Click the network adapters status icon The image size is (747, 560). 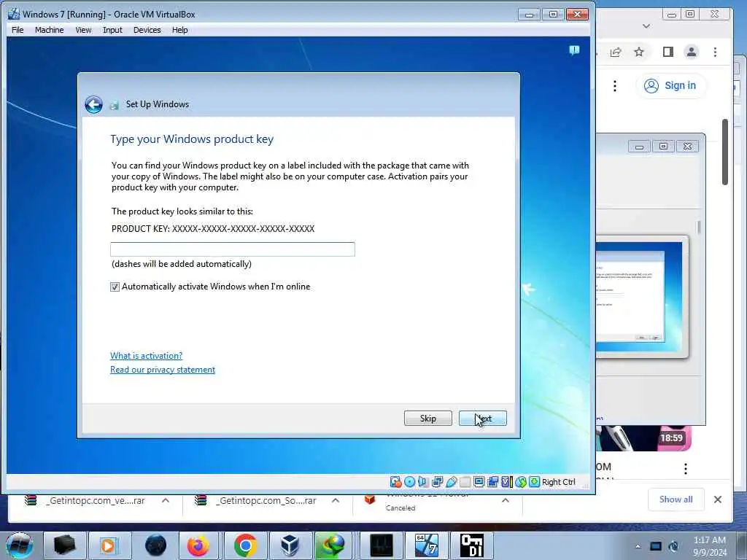pos(438,482)
